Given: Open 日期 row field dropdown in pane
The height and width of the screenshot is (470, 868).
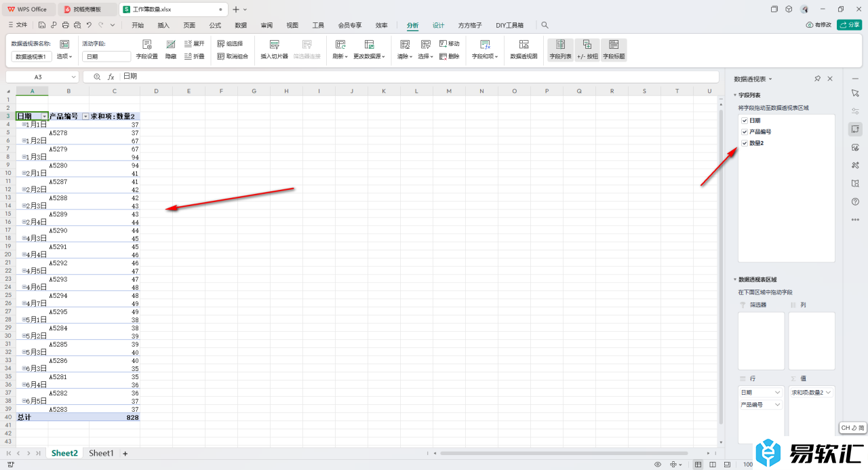Looking at the screenshot, I should tap(777, 393).
